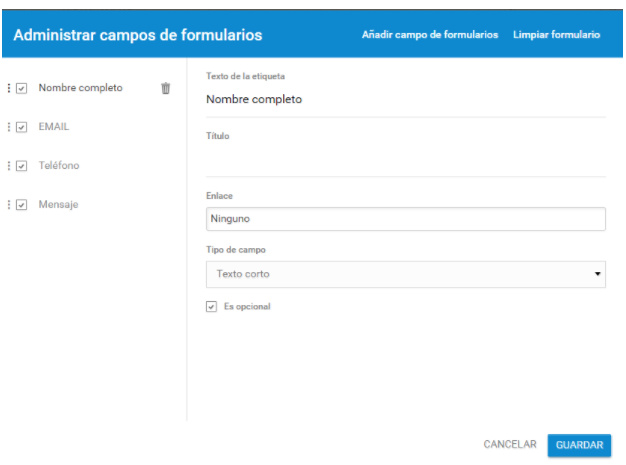Screen dimensions: 626x465
Task: Click Limpiar formulario in the header
Action: [557, 35]
